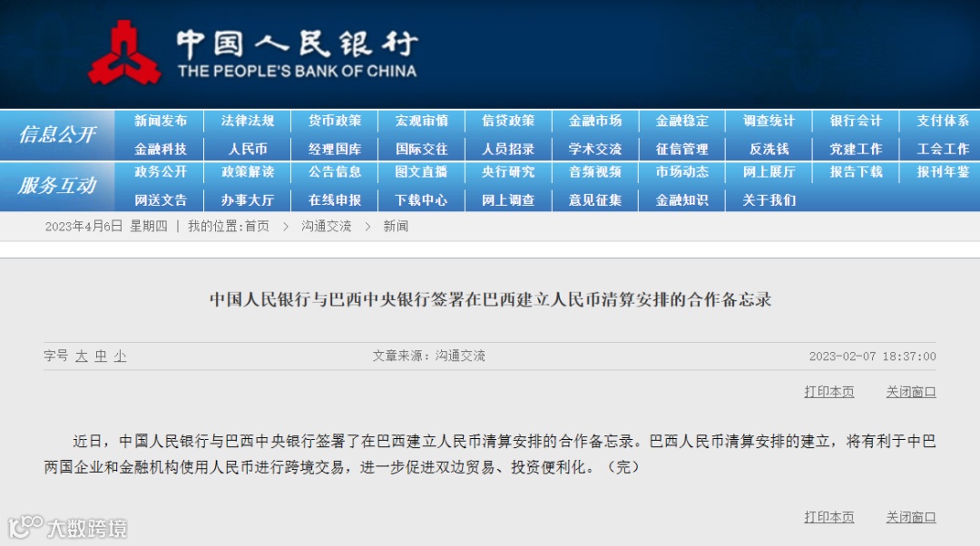This screenshot has height=546, width=980.
Task: Open 报刊年鉴 navigation item
Action: tap(943, 171)
